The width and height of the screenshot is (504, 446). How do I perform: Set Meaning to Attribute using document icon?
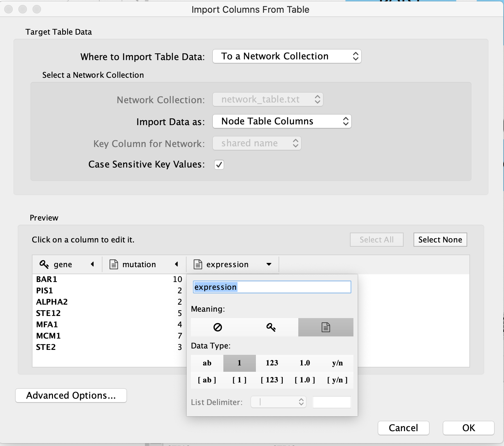point(326,327)
